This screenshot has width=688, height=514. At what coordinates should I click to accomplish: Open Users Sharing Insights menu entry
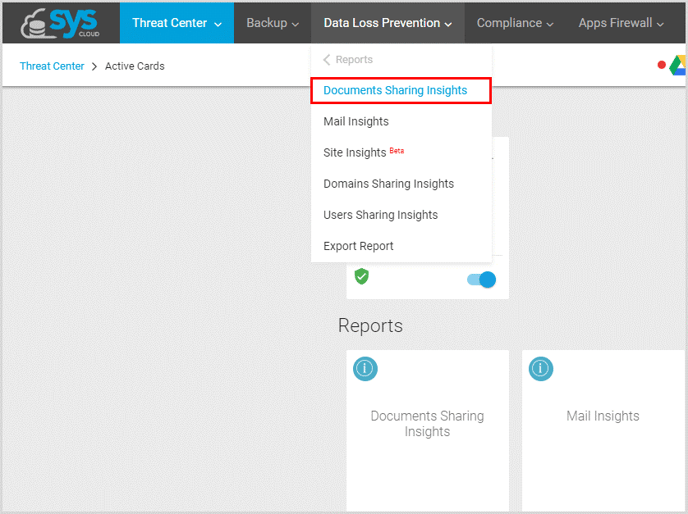point(401,215)
